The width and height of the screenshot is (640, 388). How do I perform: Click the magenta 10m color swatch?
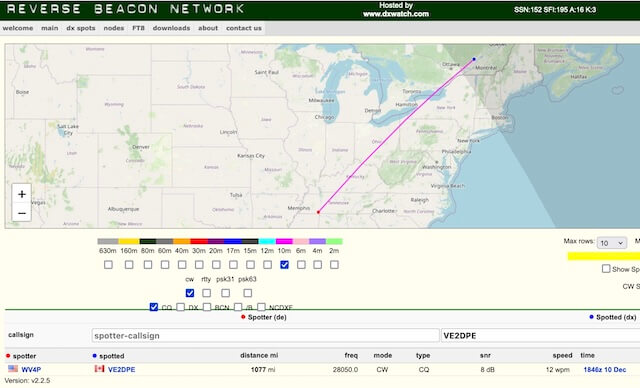[284, 242]
